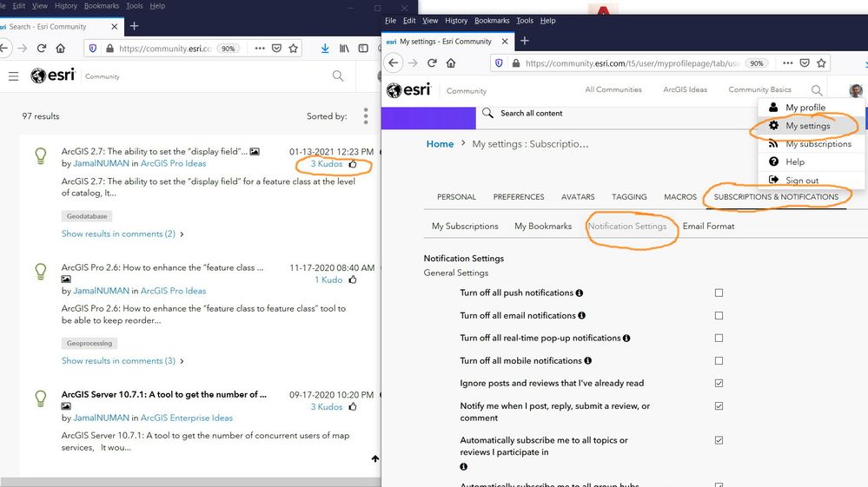Open ArcGIS Server 10.7.1 result title

point(164,394)
